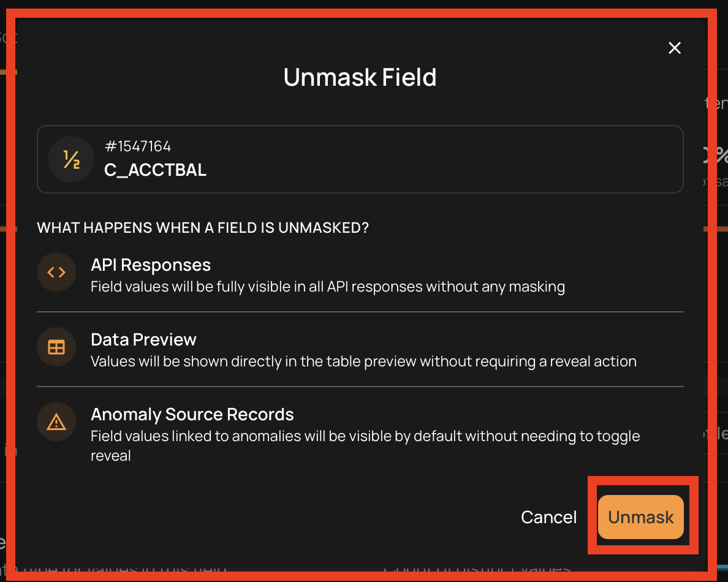Select the API Responses section heading
The image size is (728, 582).
click(x=150, y=265)
